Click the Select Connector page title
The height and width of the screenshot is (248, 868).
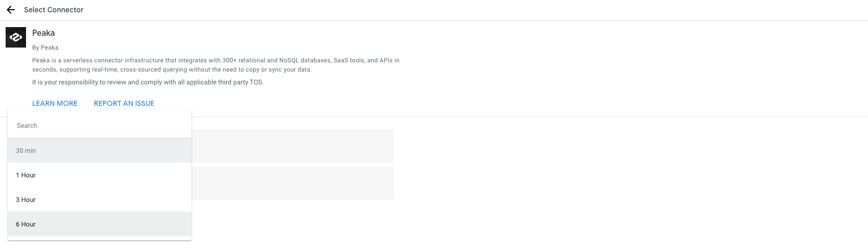[54, 10]
